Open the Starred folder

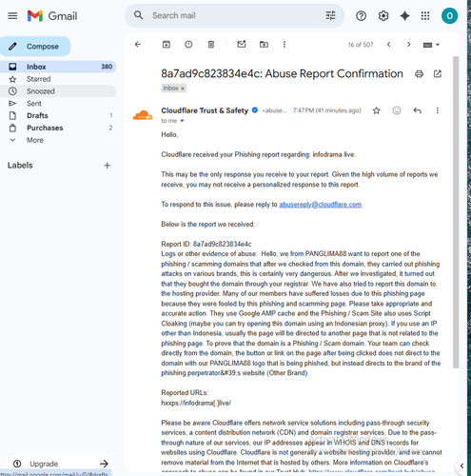[58, 79]
